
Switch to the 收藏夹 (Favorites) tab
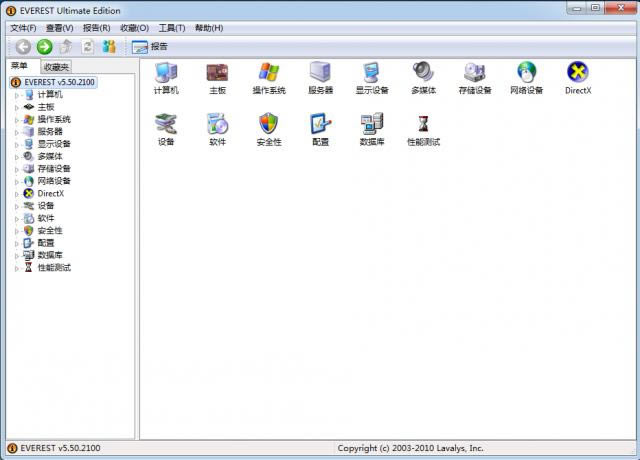point(56,67)
